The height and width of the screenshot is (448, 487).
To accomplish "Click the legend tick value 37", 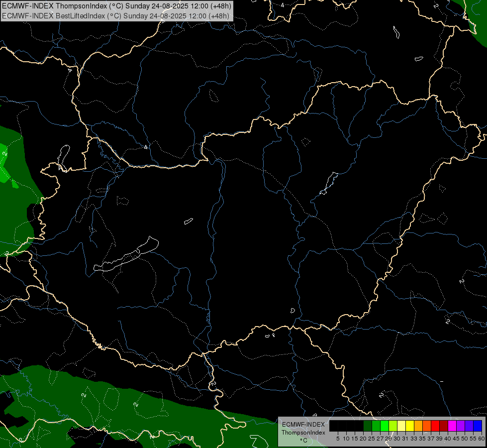I will (x=431, y=439).
